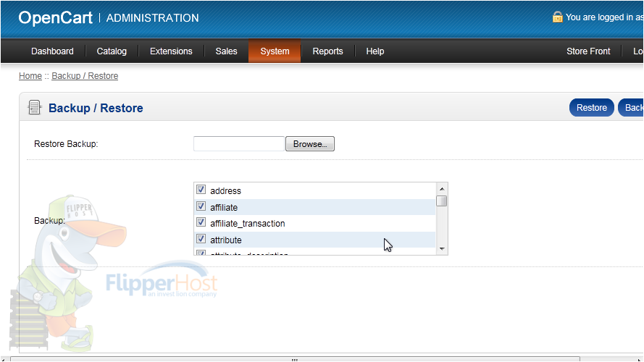Viewport: 644px width, 362px height.
Task: Open the Dashboard menu
Action: [53, 51]
